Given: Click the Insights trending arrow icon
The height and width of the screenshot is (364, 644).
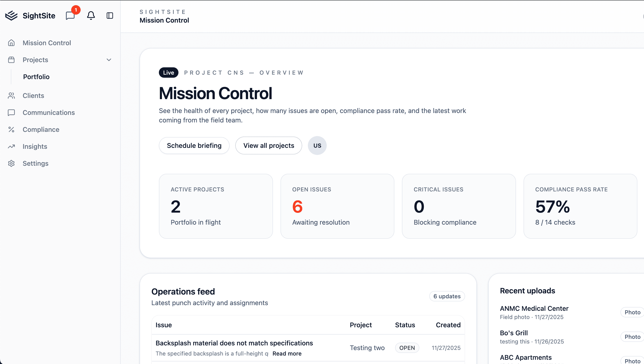Looking at the screenshot, I should click(x=11, y=146).
